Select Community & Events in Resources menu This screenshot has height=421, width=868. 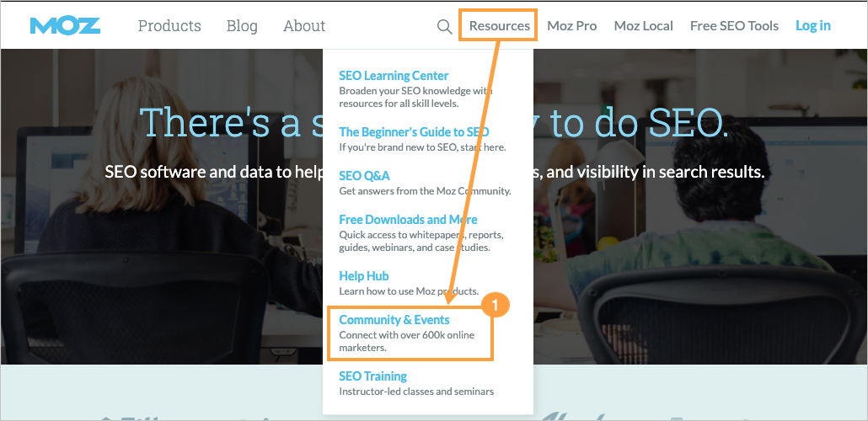click(394, 320)
